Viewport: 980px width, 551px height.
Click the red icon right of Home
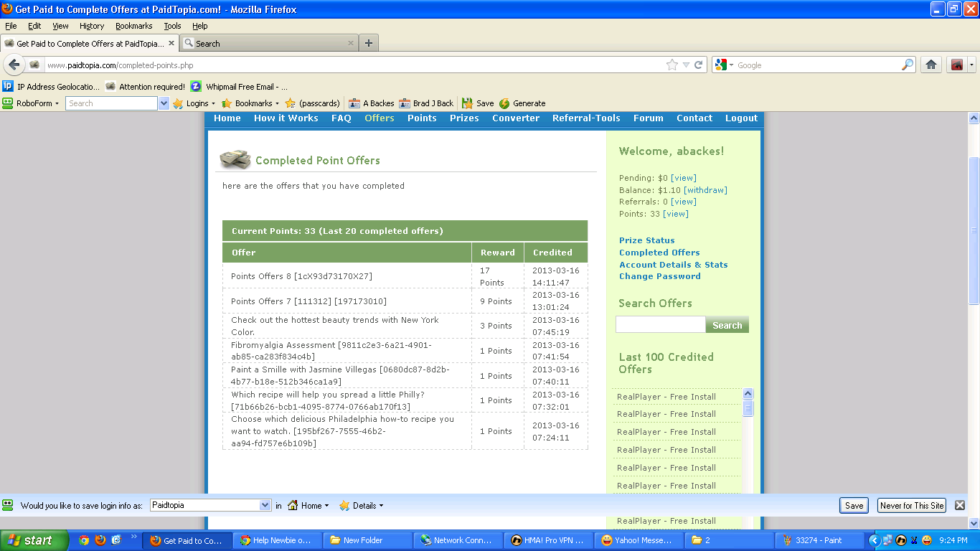(x=957, y=65)
